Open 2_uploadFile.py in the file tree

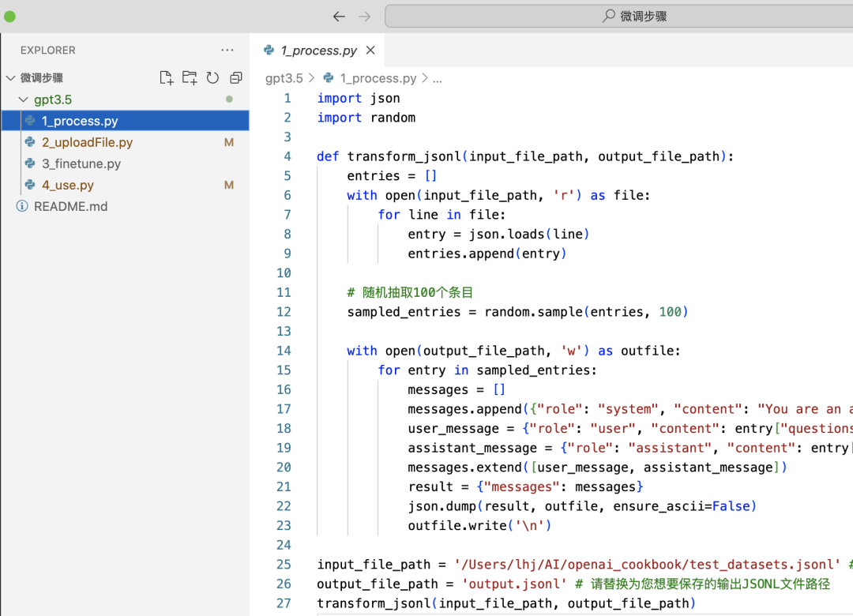point(125,142)
